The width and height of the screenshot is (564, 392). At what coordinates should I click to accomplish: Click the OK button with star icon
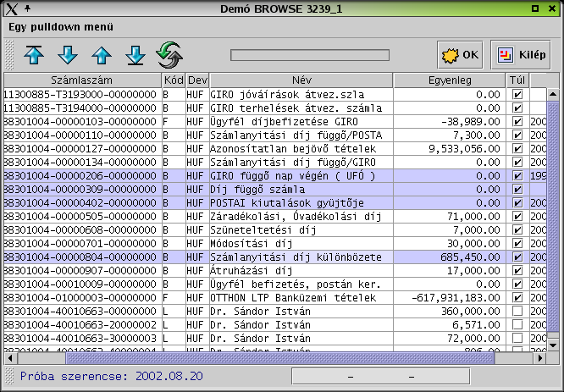tap(460, 55)
